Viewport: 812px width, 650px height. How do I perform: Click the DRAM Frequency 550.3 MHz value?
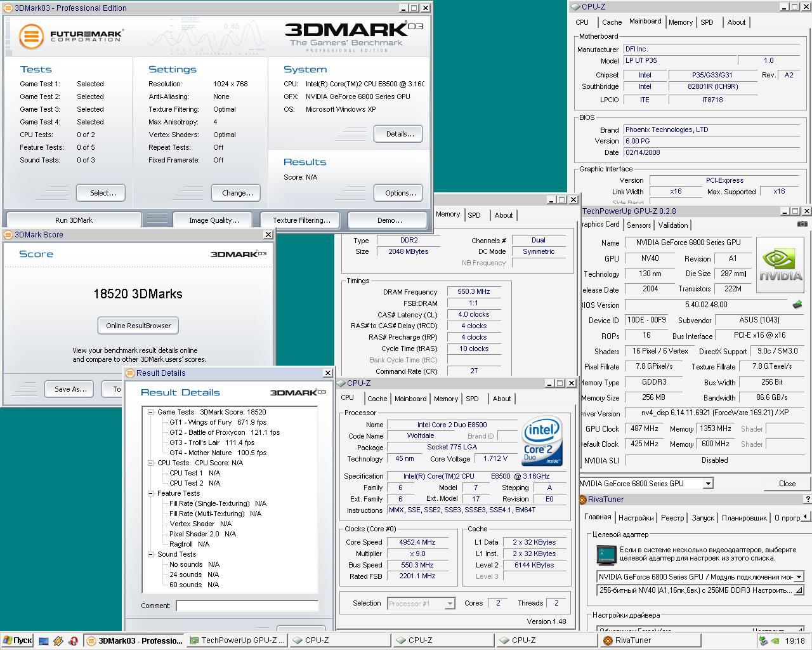click(473, 292)
